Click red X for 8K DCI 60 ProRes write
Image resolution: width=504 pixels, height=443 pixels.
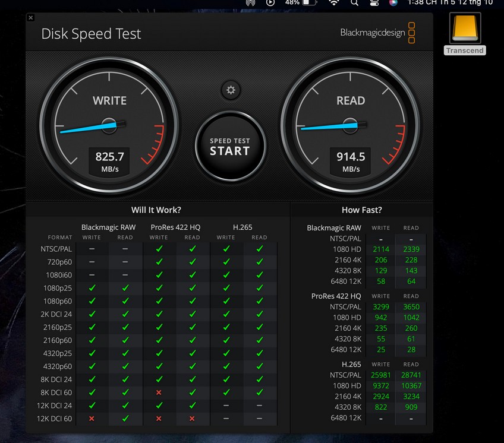pos(159,393)
